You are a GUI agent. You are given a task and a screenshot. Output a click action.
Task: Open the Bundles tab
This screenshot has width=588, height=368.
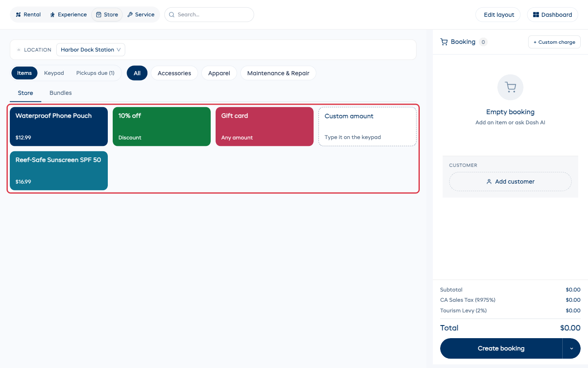tap(60, 93)
